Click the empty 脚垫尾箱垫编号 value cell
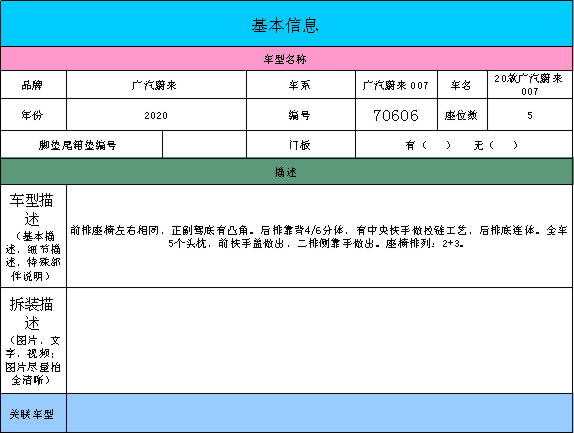The height and width of the screenshot is (433, 574). pyautogui.click(x=204, y=145)
